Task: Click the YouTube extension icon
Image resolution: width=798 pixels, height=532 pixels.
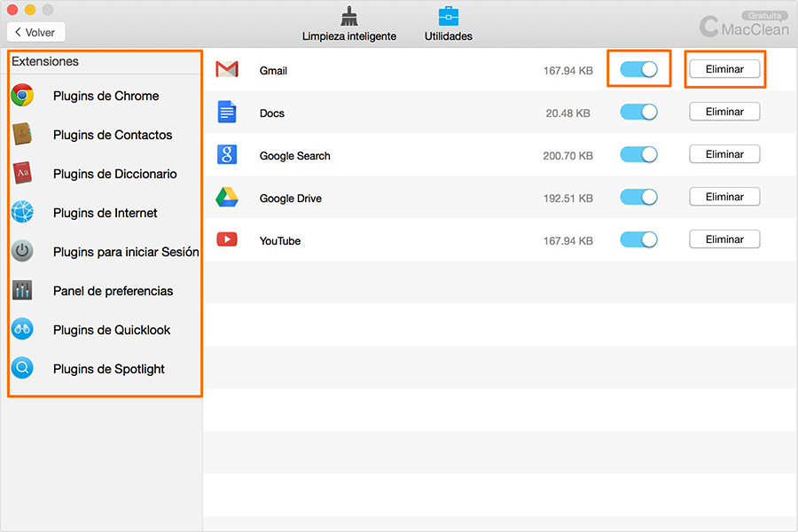Action: (x=227, y=239)
